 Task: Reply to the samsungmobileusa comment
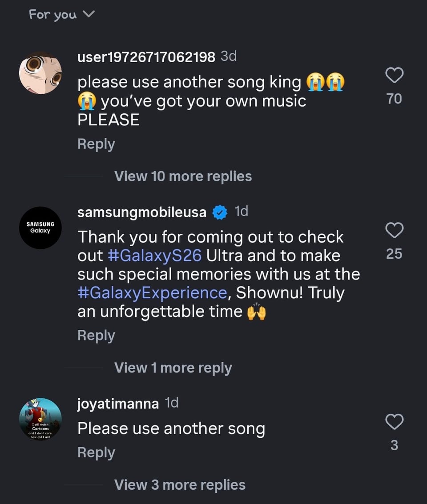point(96,336)
